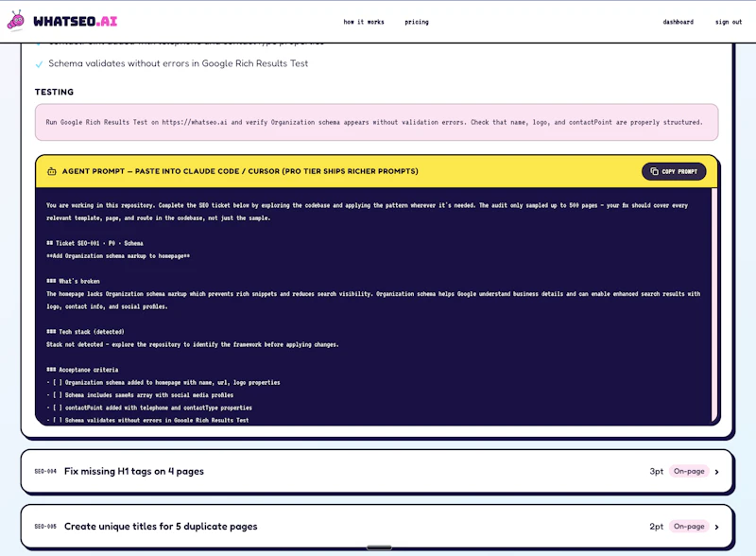Expand the Fix missing H1 tags ticket chevron
Image resolution: width=756 pixels, height=556 pixels.
coord(717,472)
